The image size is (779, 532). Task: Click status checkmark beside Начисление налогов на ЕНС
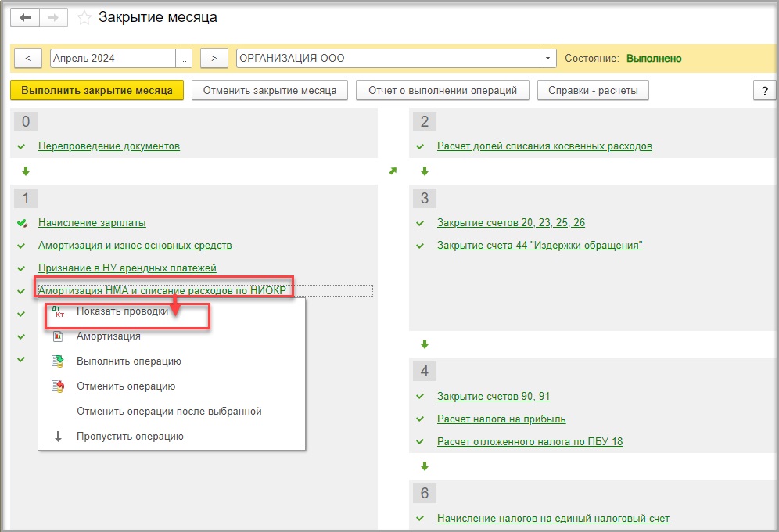coord(420,519)
